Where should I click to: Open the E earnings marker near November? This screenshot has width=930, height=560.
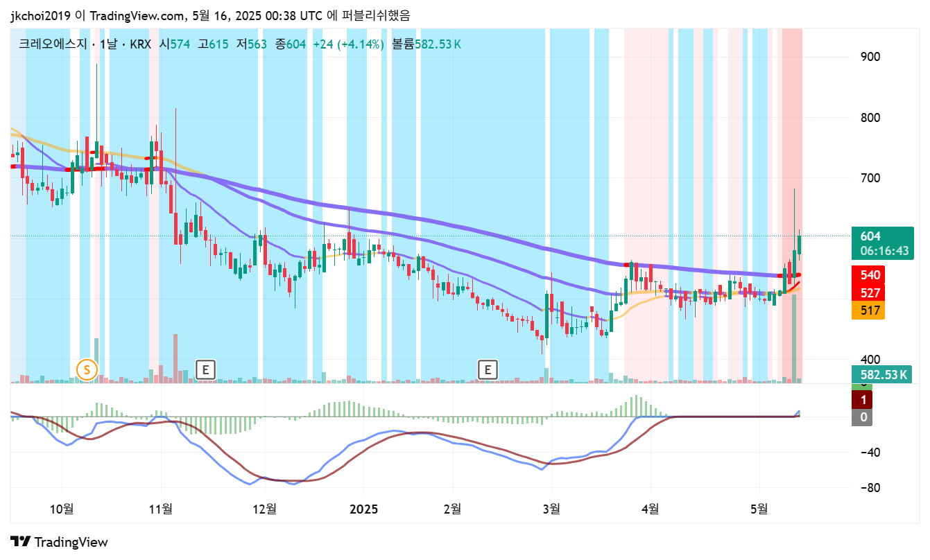tap(205, 369)
